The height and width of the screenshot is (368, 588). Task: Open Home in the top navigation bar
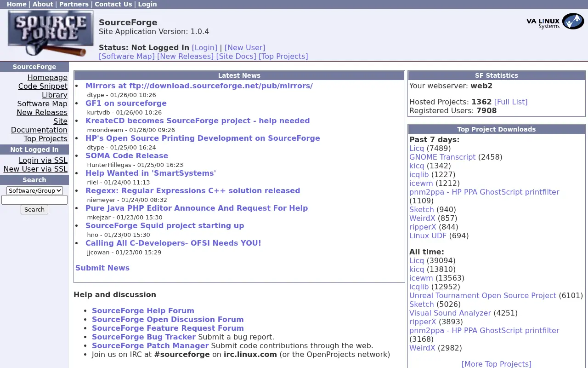17,4
